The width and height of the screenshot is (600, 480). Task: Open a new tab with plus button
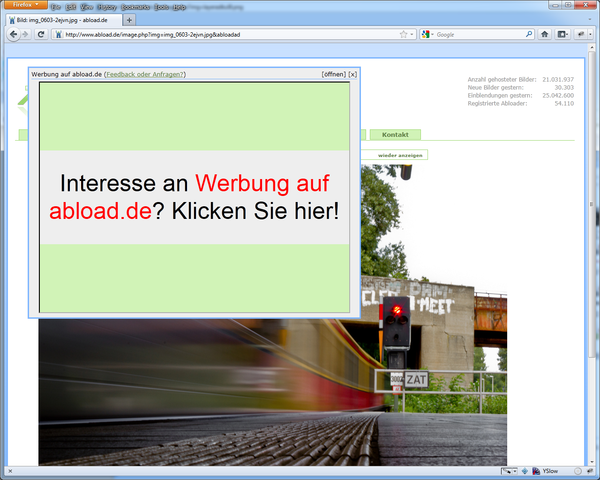tap(131, 19)
